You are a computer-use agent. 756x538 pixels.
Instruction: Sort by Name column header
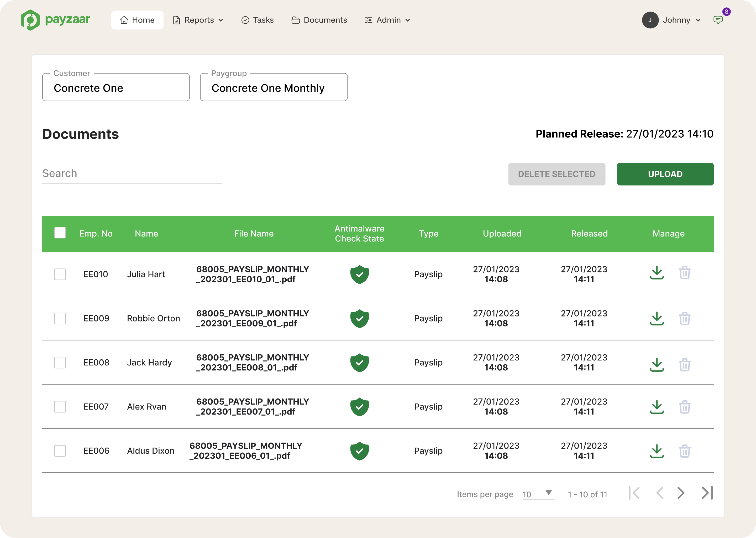(146, 234)
